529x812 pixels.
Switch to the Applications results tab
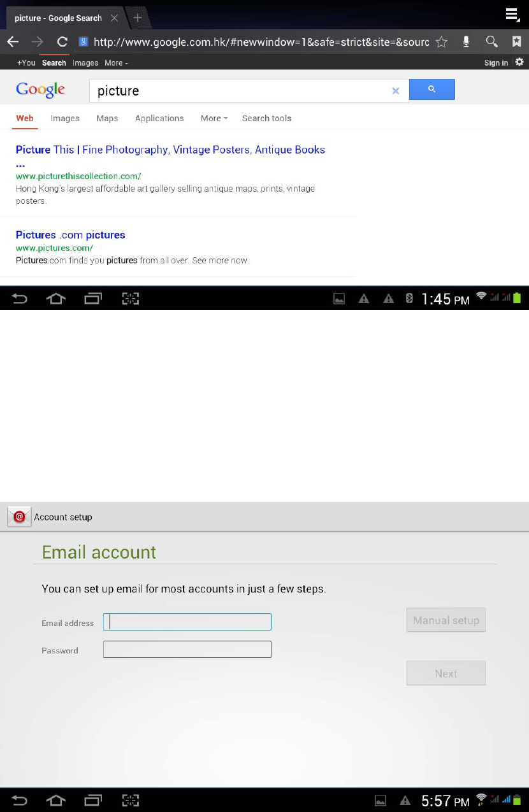coord(159,118)
